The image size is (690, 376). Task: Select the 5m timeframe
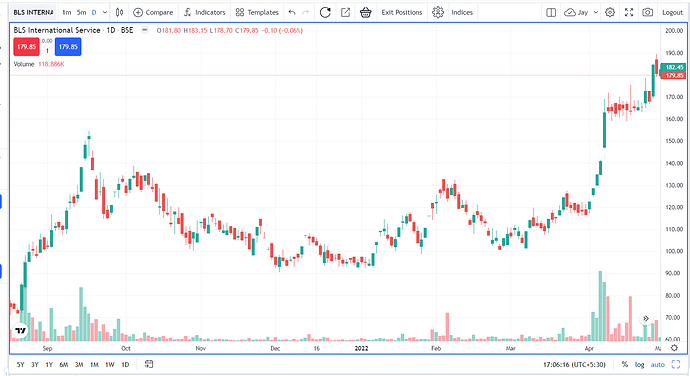[81, 12]
